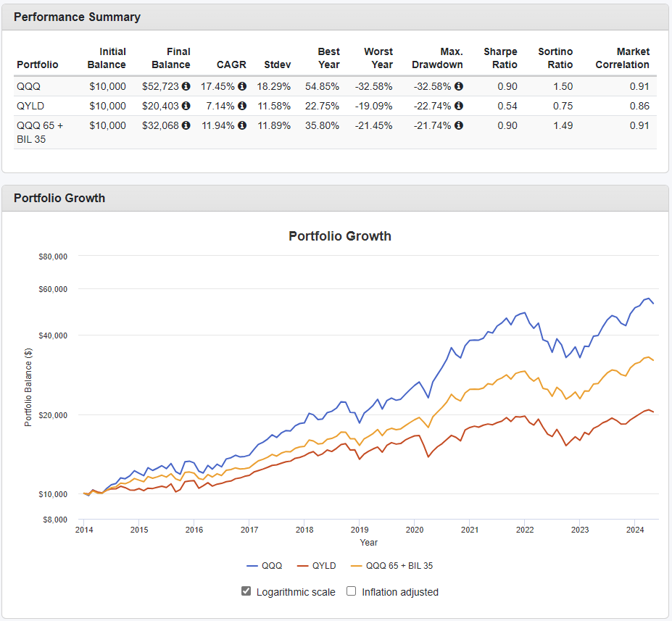This screenshot has width=672, height=621.
Task: Click info icon next to QYLD final balance $20,403
Action: point(186,105)
